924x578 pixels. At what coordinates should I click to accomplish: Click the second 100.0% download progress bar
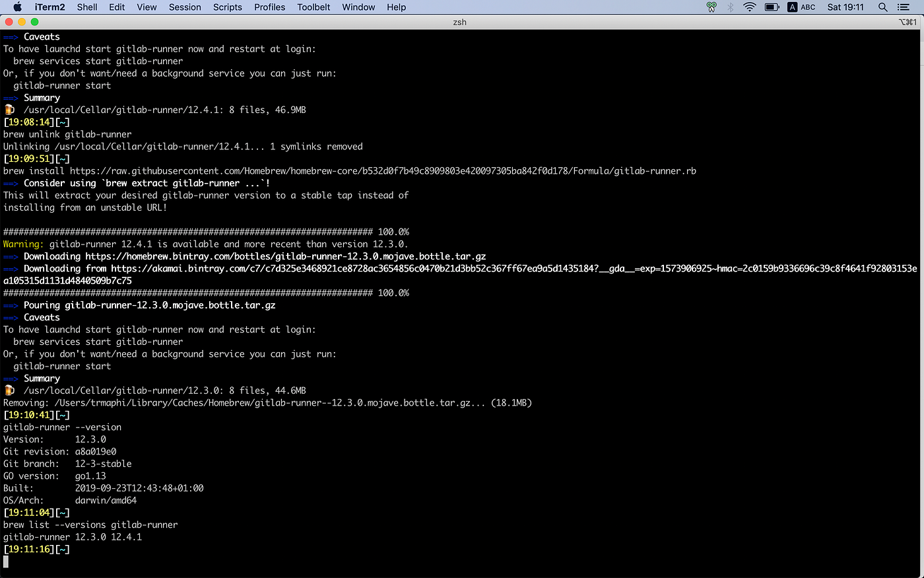point(206,293)
